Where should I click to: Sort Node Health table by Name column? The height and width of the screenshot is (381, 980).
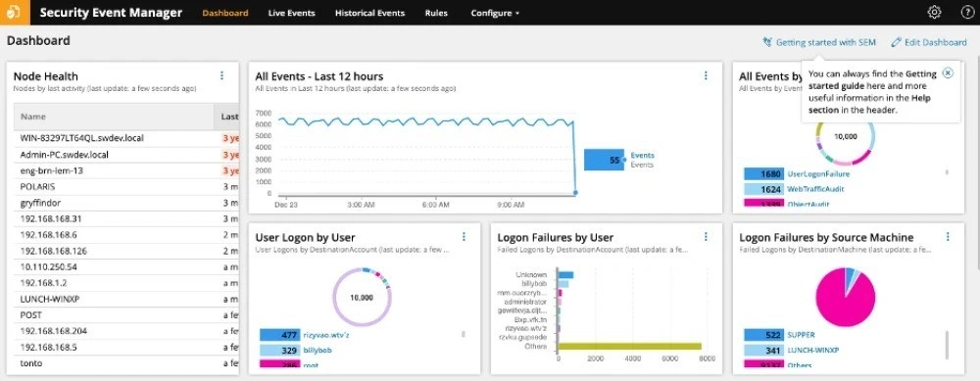(x=33, y=117)
